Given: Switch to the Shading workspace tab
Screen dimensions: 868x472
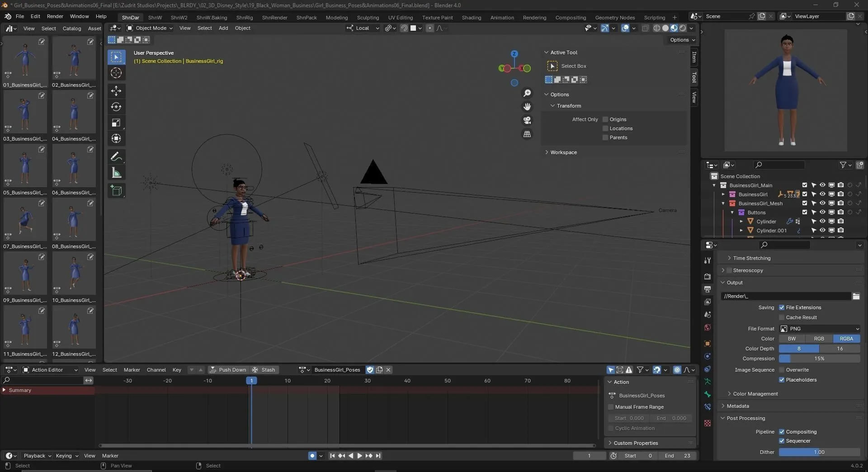Looking at the screenshot, I should point(471,17).
